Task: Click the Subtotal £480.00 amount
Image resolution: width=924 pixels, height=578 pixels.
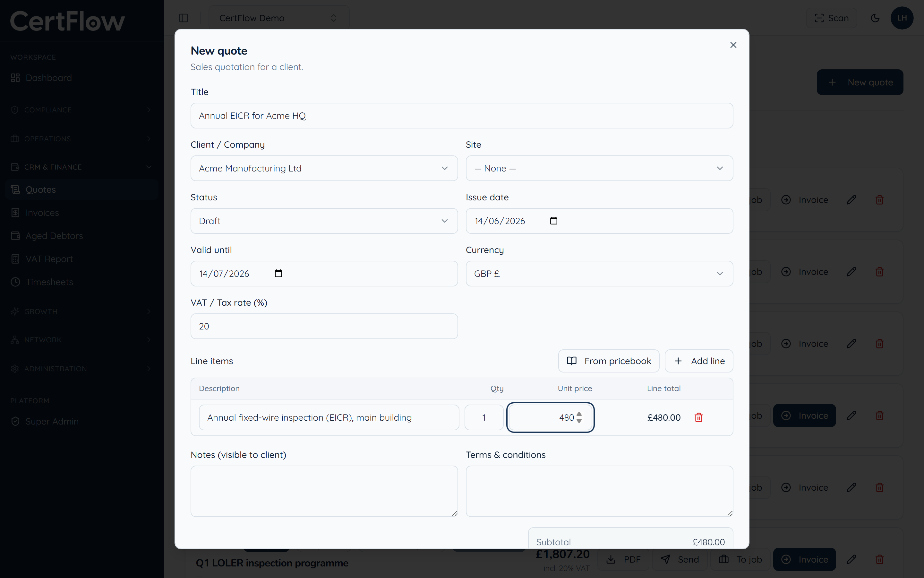Action: (708, 542)
